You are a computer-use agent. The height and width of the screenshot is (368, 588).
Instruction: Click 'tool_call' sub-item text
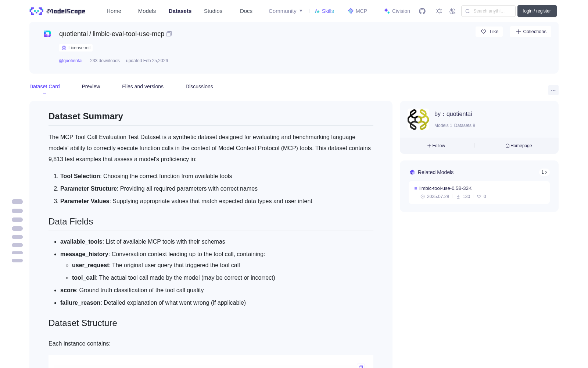coord(84,278)
